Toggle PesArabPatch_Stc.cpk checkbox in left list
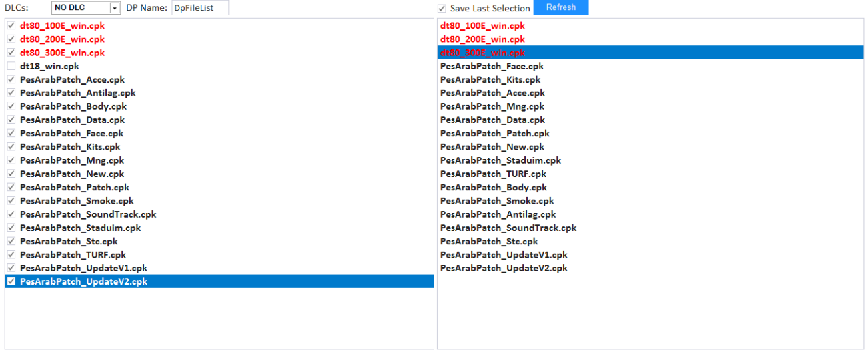The image size is (868, 350). 11,241
